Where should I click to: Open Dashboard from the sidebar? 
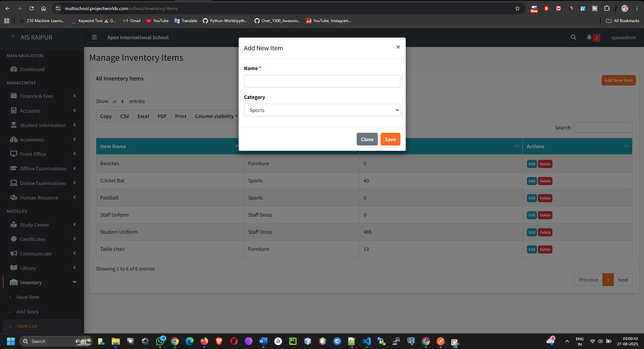tap(32, 69)
